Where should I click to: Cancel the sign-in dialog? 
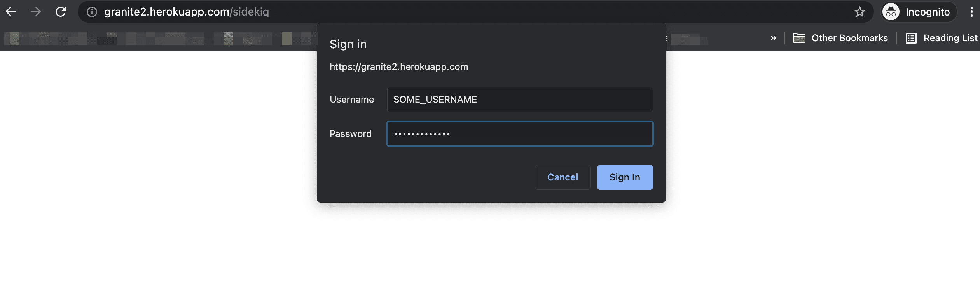pyautogui.click(x=562, y=177)
